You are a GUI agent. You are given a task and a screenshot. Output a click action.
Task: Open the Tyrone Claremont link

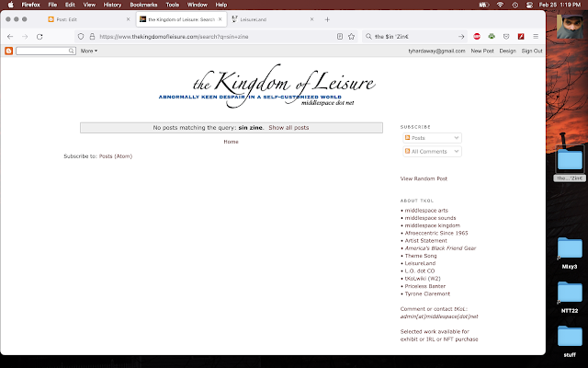pyautogui.click(x=427, y=293)
